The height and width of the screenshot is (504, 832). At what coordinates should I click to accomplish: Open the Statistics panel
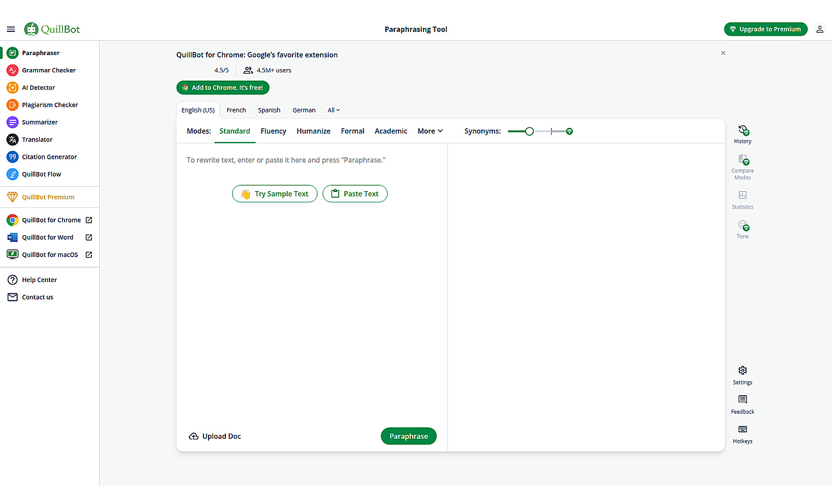742,200
